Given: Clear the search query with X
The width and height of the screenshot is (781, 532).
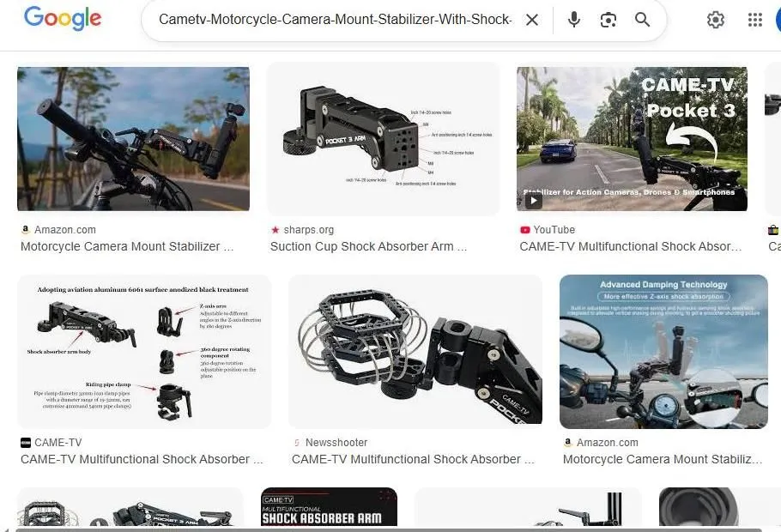Looking at the screenshot, I should (532, 20).
